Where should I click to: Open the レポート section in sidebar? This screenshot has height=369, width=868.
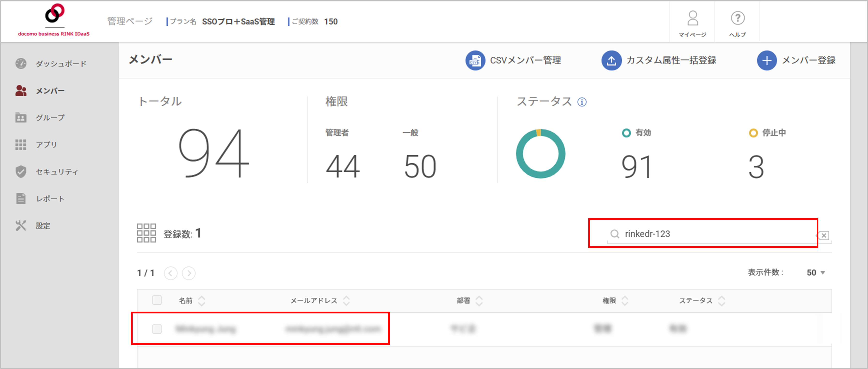pyautogui.click(x=50, y=198)
